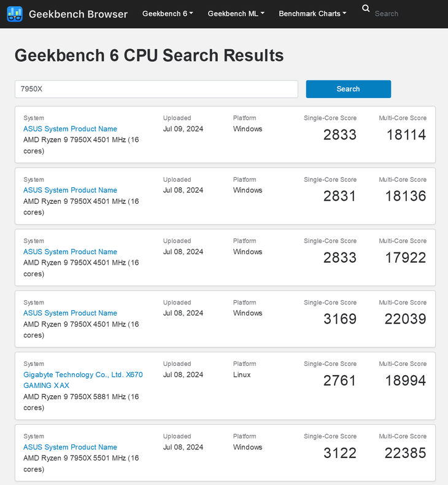Focus the navbar Search field
Viewport: 448px width, 485px height.
pos(405,14)
